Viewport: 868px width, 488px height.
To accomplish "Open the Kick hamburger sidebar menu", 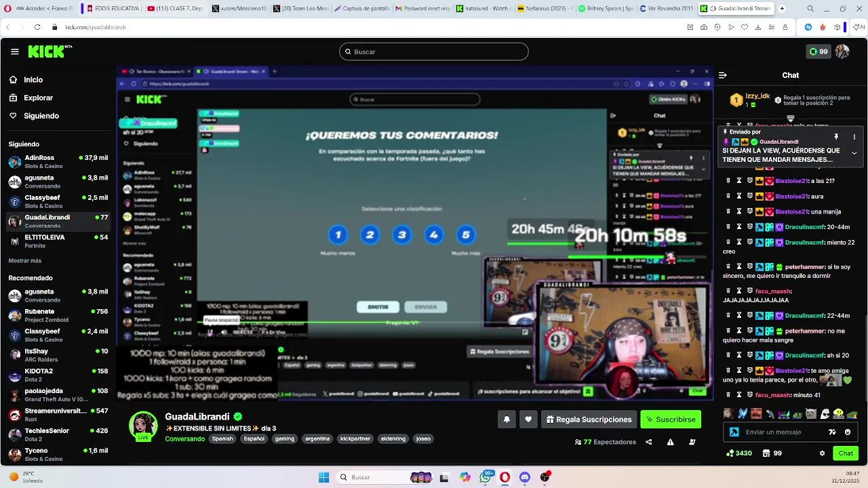I will 15,52.
